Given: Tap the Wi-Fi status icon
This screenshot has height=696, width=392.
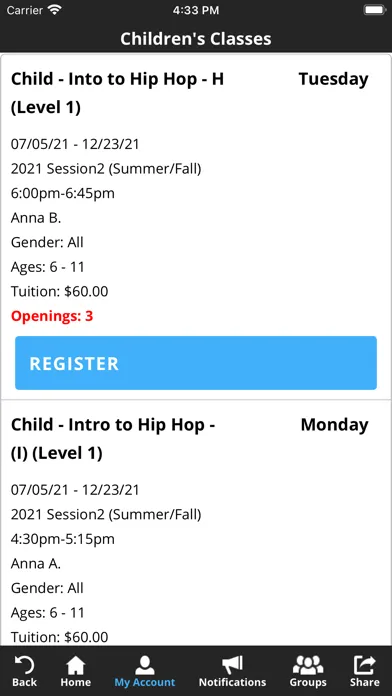Looking at the screenshot, I should tap(55, 10).
